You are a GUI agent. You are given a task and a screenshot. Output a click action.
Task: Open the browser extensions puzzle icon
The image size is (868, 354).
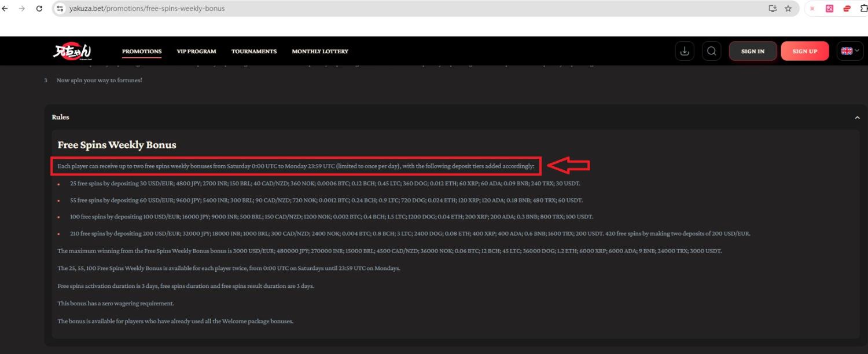point(864,9)
